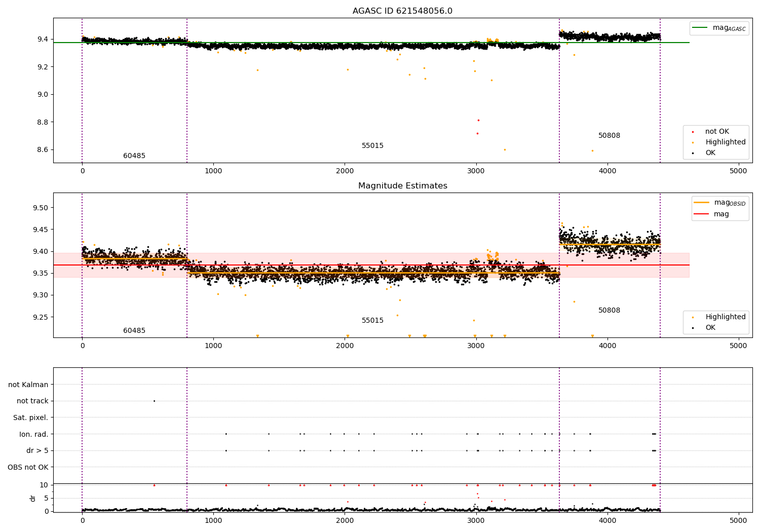Image resolution: width=760 pixels, height=532 pixels.
Task: Click the 'AGASC ID 621548056.0' plot title
Action: click(402, 11)
